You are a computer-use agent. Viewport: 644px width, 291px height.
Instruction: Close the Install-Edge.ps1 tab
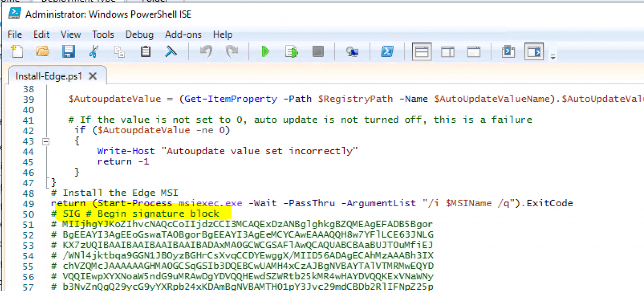(93, 76)
